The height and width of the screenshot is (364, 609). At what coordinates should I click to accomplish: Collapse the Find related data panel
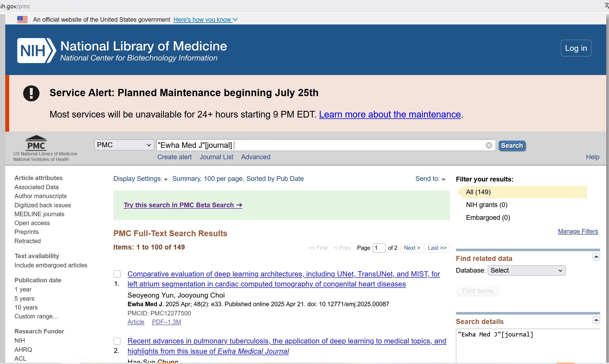pyautogui.click(x=596, y=257)
